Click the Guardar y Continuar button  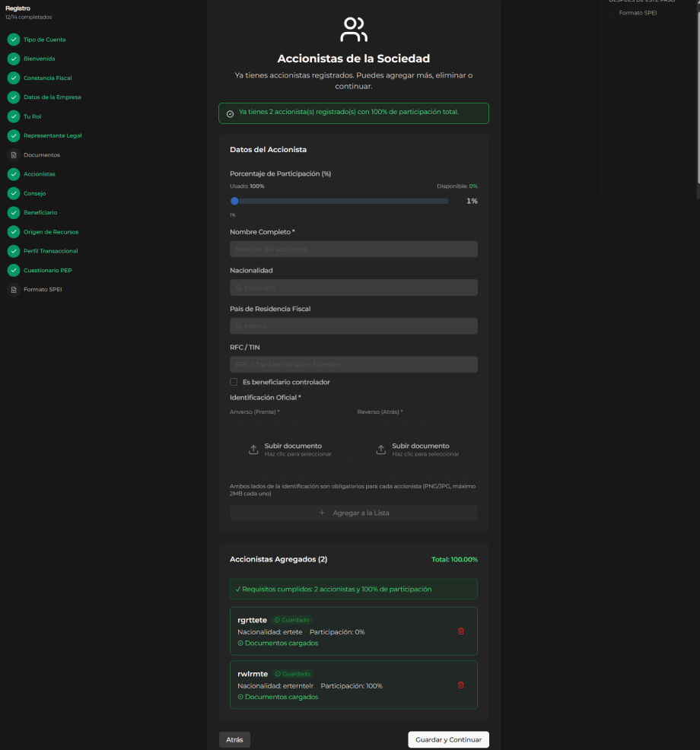(448, 739)
